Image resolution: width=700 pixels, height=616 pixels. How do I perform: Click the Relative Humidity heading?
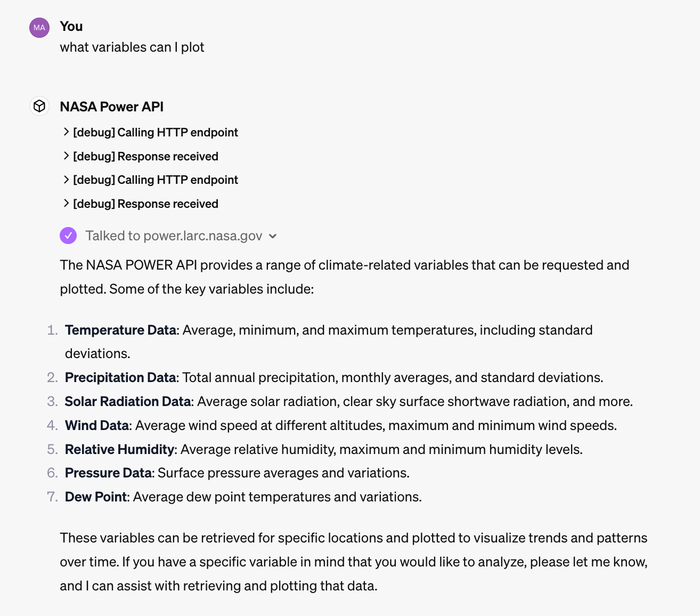[x=119, y=449]
